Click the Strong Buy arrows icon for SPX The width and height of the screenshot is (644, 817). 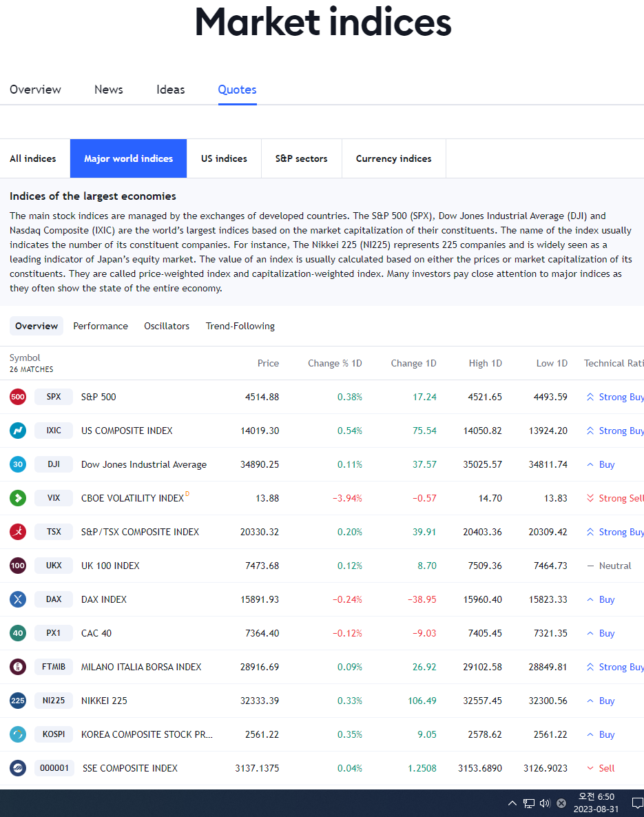(x=590, y=397)
